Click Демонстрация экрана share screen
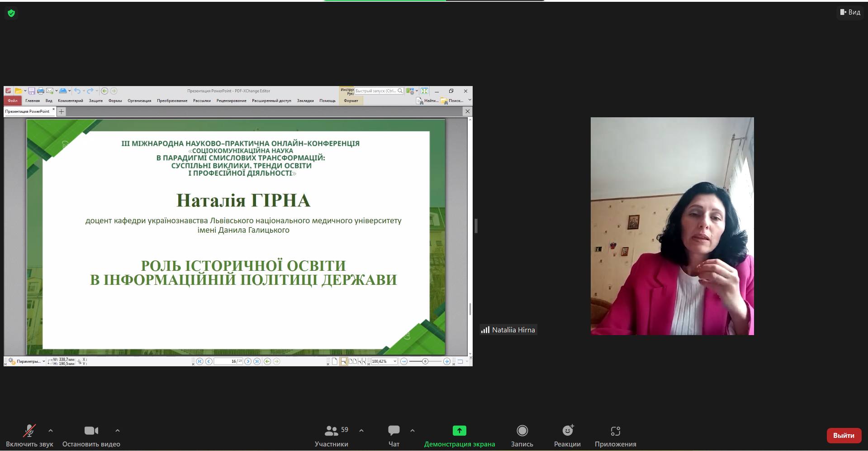Screen dimensions: 868x451 point(460,436)
